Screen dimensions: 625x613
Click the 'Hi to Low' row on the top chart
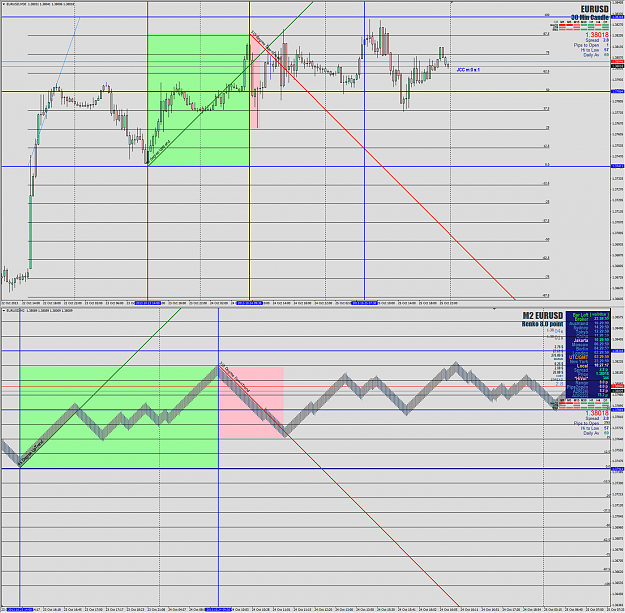pyautogui.click(x=595, y=50)
